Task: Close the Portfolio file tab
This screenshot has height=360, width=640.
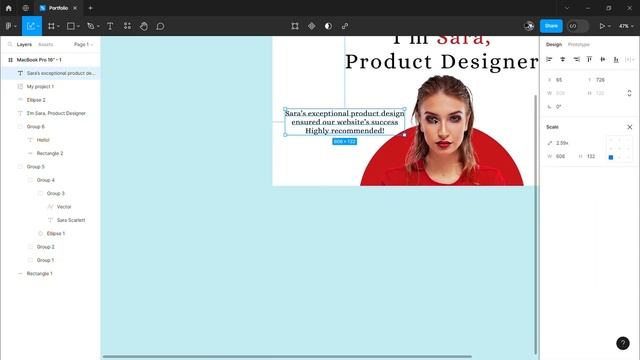Action: pos(75,8)
